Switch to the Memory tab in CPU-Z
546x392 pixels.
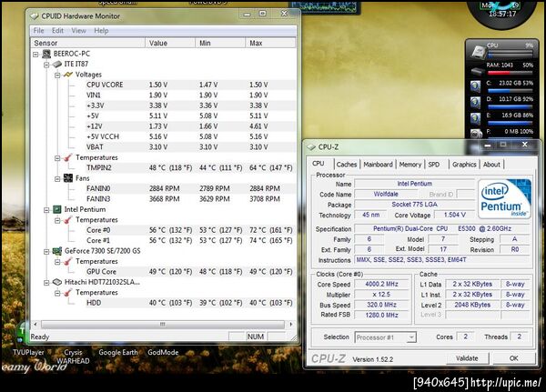pyautogui.click(x=410, y=165)
